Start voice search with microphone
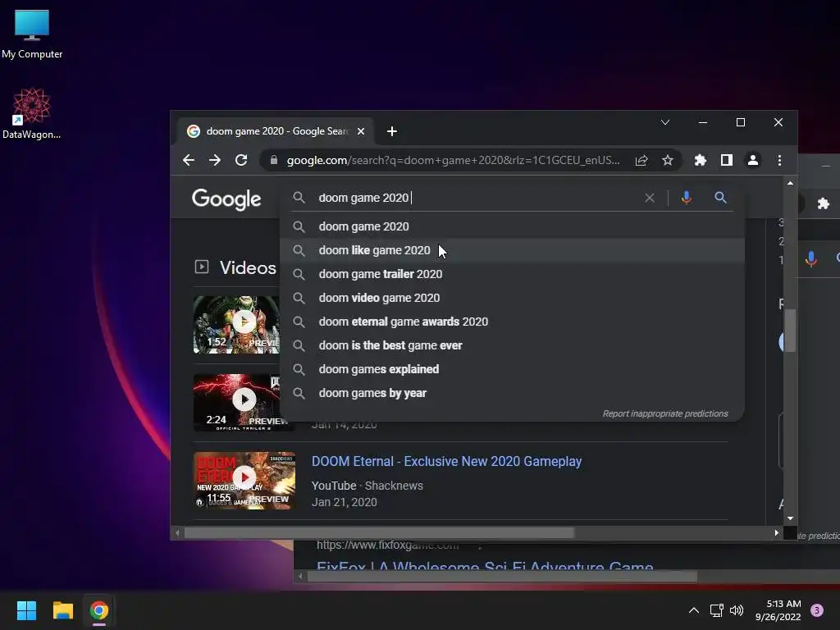This screenshot has width=840, height=630. click(687, 198)
